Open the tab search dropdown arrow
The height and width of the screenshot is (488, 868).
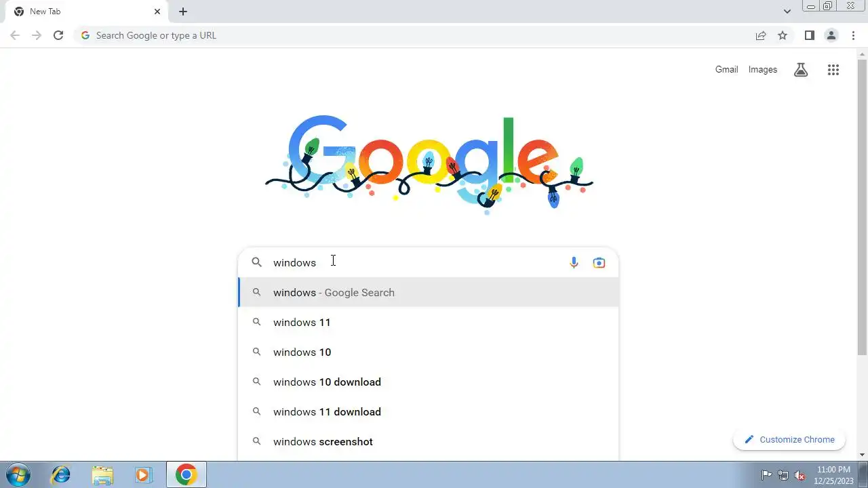787,12
